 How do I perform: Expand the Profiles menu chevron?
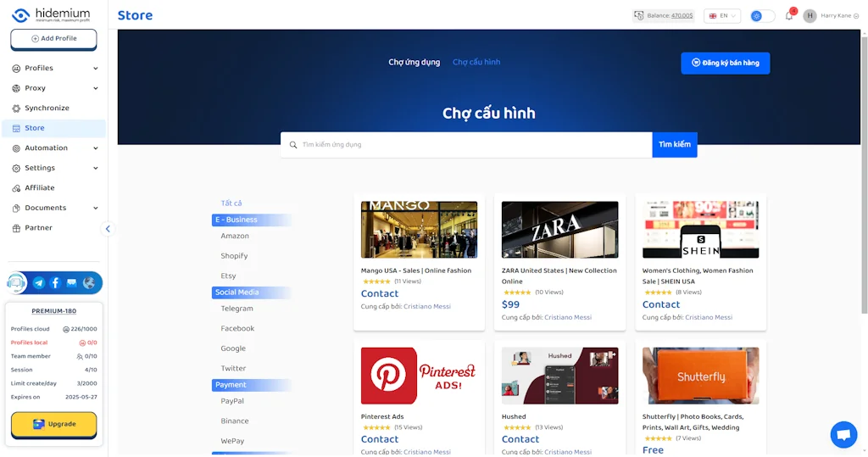click(95, 68)
